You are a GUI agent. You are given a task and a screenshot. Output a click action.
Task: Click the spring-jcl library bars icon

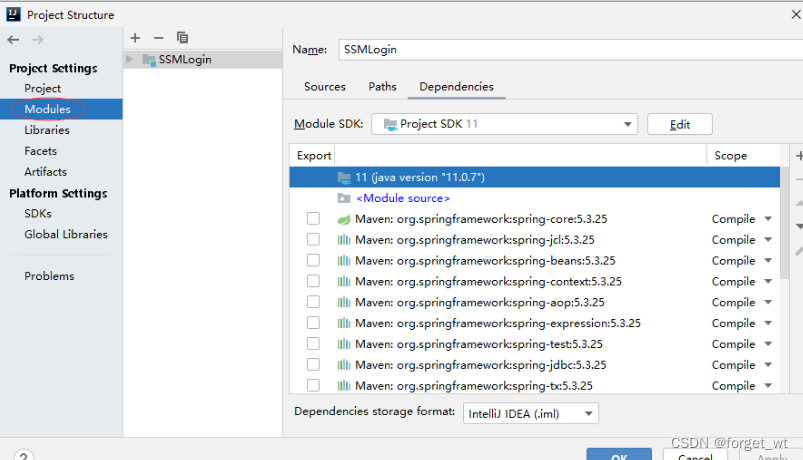coord(344,240)
